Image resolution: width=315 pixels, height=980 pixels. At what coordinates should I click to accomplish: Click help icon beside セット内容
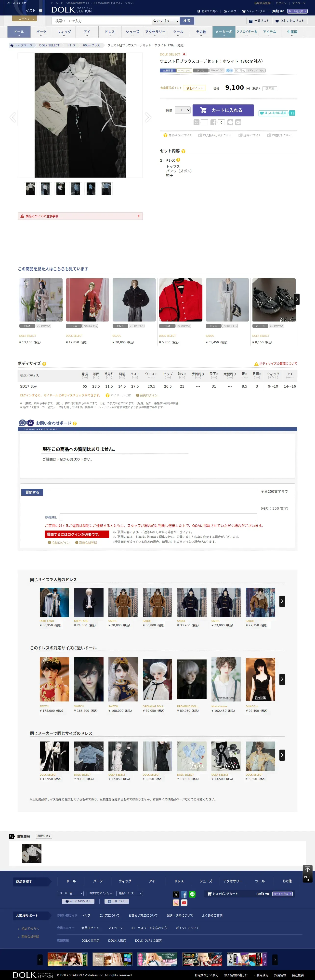pyautogui.click(x=184, y=151)
